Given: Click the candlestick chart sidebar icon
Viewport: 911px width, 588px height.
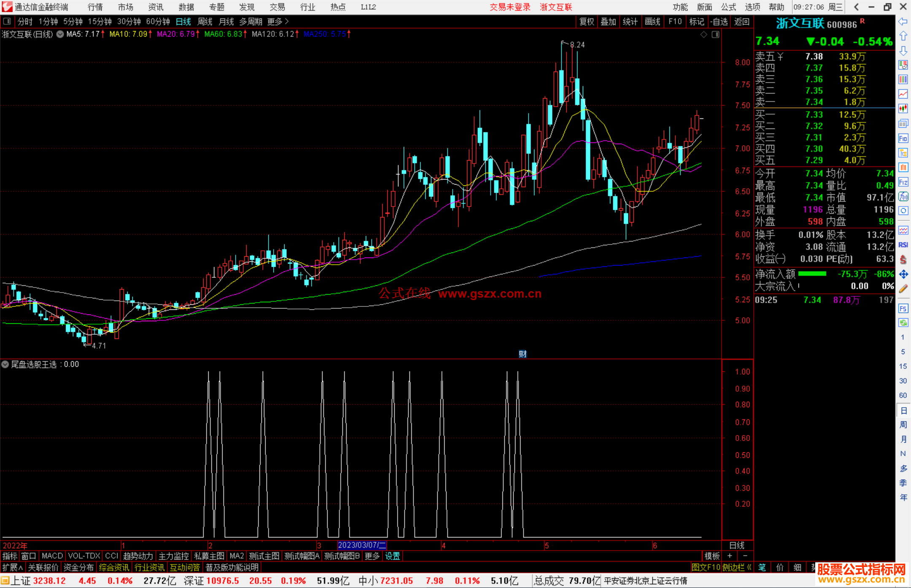Looking at the screenshot, I should pos(903,109).
